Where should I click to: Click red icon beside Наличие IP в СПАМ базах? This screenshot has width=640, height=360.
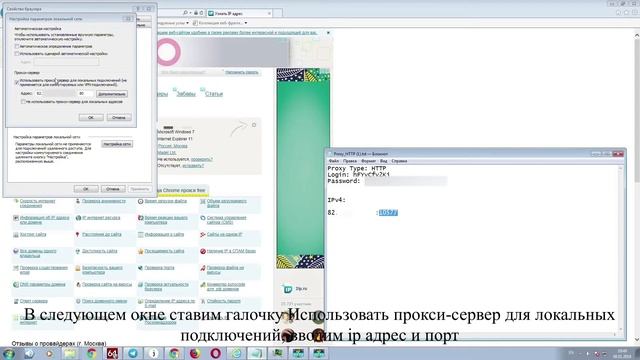click(x=203, y=251)
